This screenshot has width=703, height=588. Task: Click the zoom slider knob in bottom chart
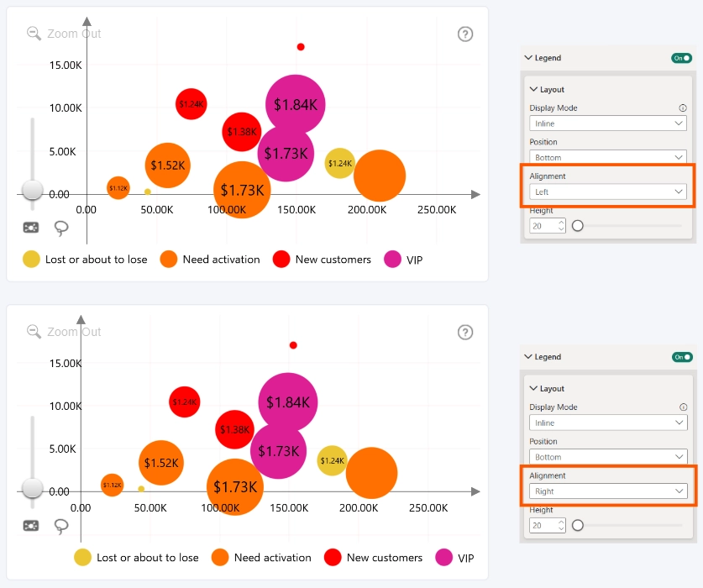pyautogui.click(x=32, y=488)
